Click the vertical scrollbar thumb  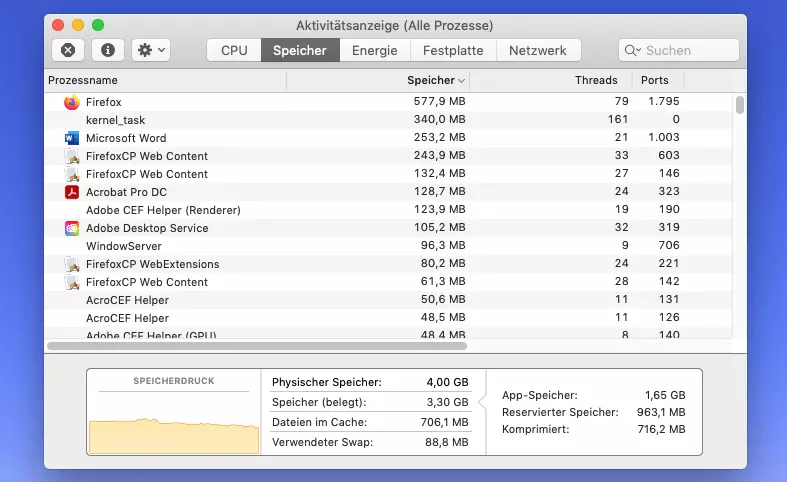click(x=739, y=105)
